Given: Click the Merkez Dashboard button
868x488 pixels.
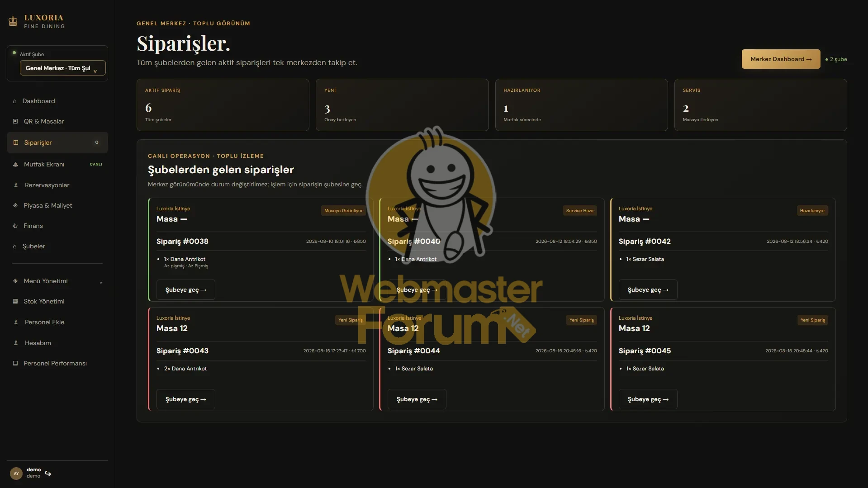Looking at the screenshot, I should tap(781, 59).
